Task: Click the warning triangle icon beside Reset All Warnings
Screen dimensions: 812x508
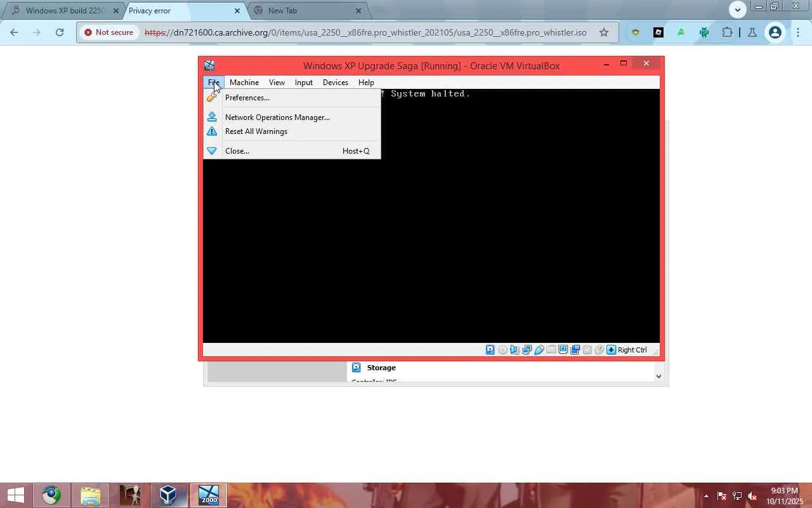Action: point(212,131)
